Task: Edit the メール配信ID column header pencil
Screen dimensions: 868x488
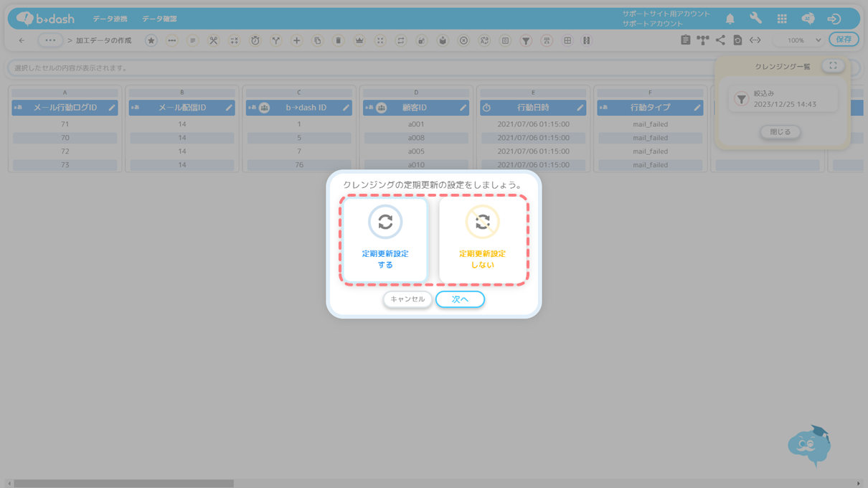Action: (228, 108)
